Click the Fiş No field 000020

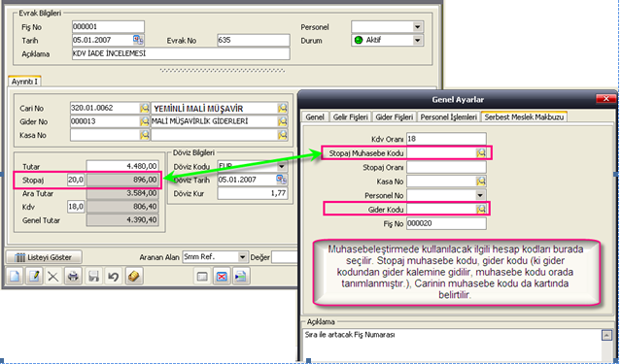pyautogui.click(x=446, y=223)
